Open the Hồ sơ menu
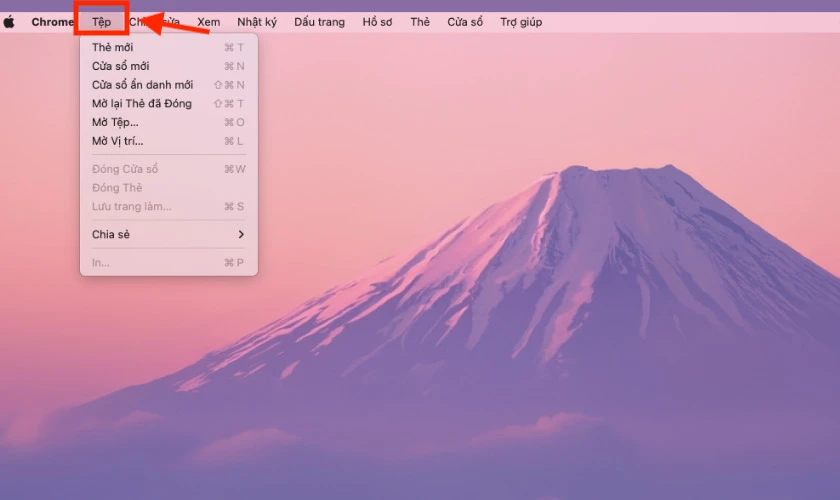 [377, 22]
